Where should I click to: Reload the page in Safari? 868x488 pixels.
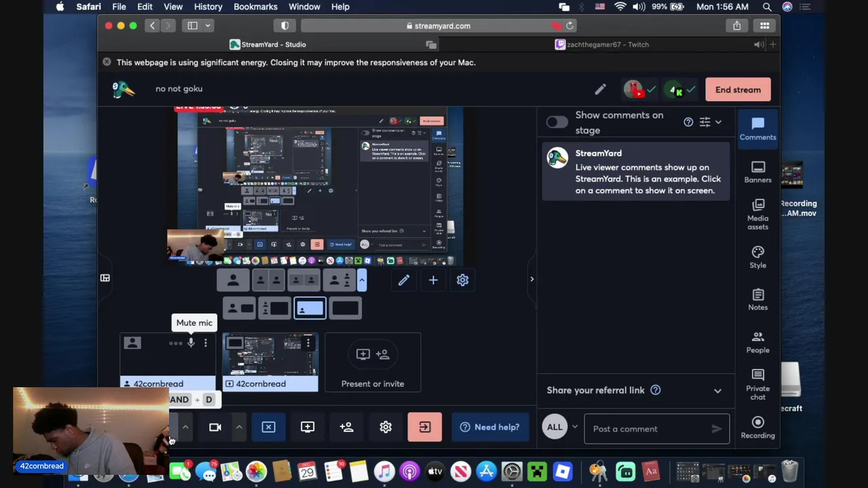pyautogui.click(x=570, y=26)
